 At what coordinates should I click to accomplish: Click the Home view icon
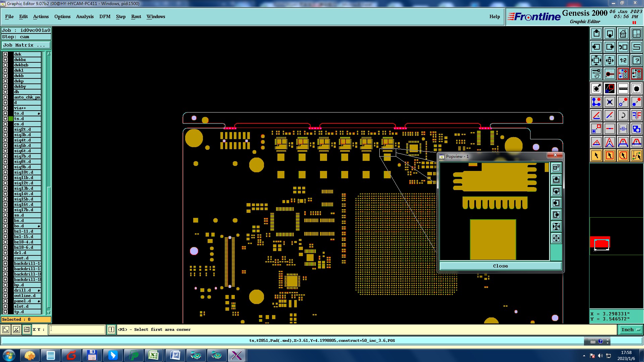[x=623, y=34]
